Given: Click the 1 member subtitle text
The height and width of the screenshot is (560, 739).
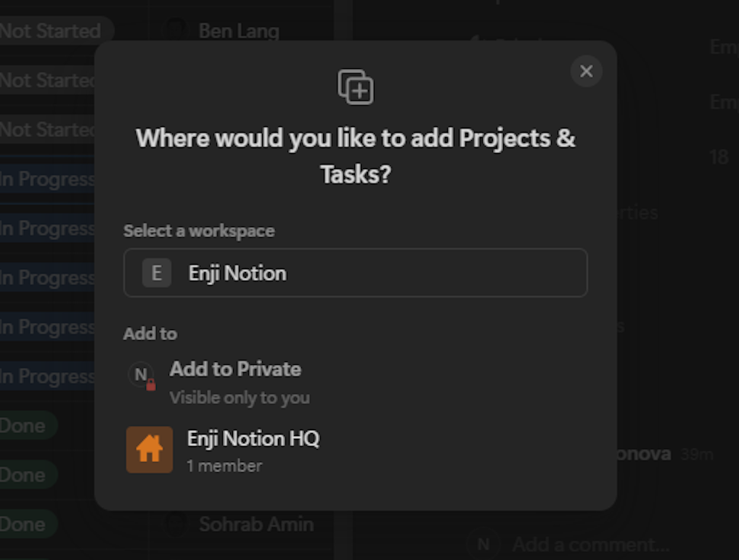Looking at the screenshot, I should coord(224,466).
